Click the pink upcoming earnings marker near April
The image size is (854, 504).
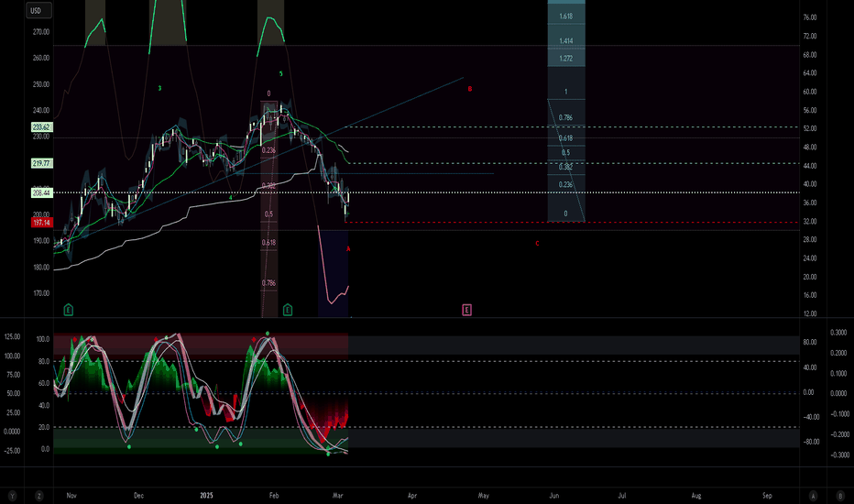tap(466, 310)
